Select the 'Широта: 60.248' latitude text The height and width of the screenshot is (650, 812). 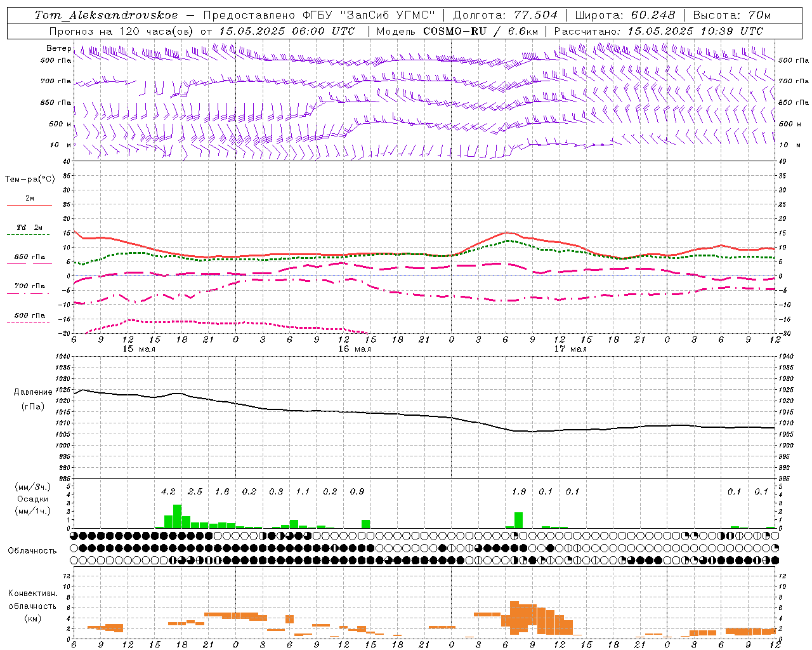click(625, 15)
